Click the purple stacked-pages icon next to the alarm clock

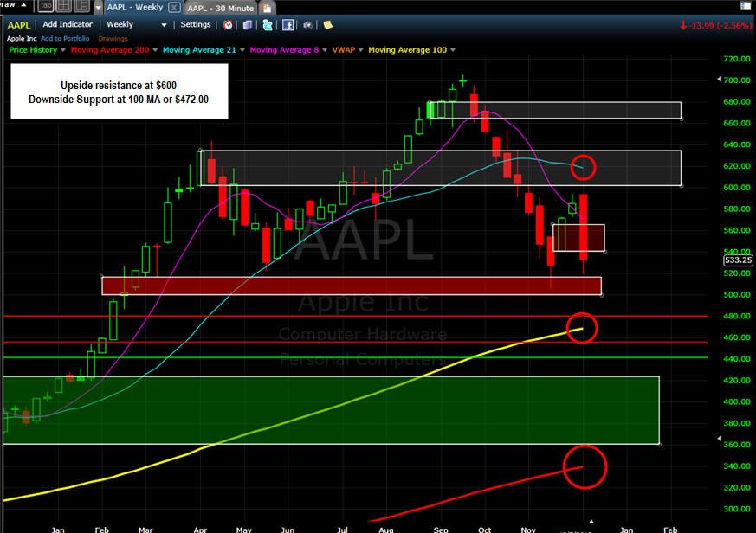tap(248, 25)
